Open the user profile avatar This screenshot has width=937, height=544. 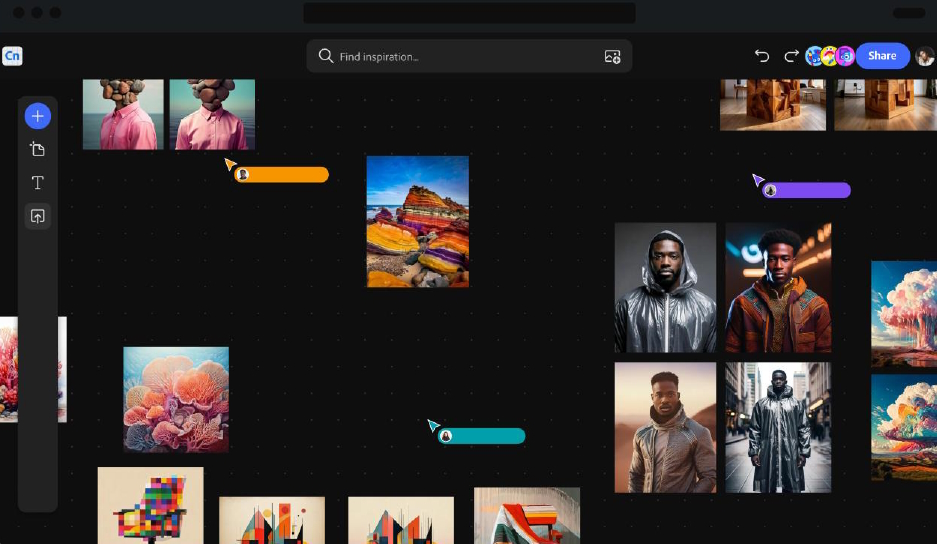924,56
